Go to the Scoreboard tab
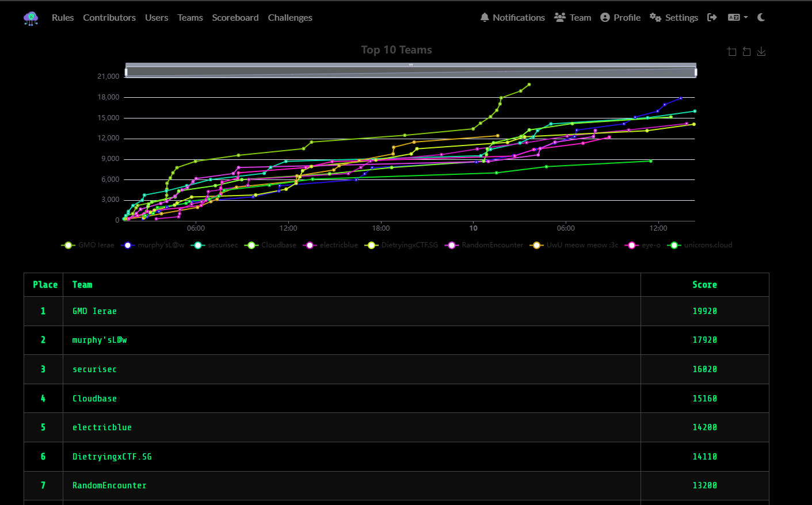Viewport: 812px width, 505px height. [x=235, y=18]
